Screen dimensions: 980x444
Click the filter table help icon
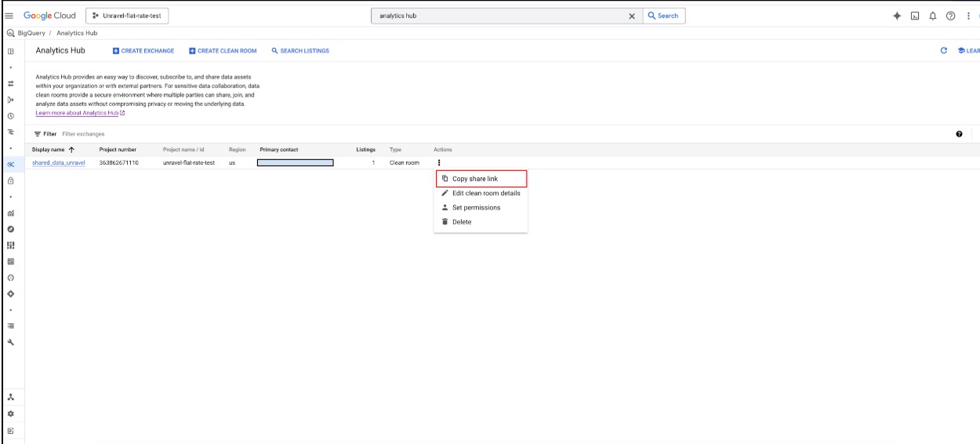click(959, 134)
